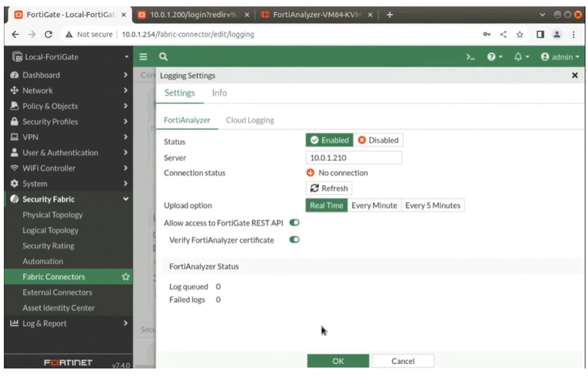Open Local-FortiGate device dropdown
The height and width of the screenshot is (389, 588).
coord(70,57)
